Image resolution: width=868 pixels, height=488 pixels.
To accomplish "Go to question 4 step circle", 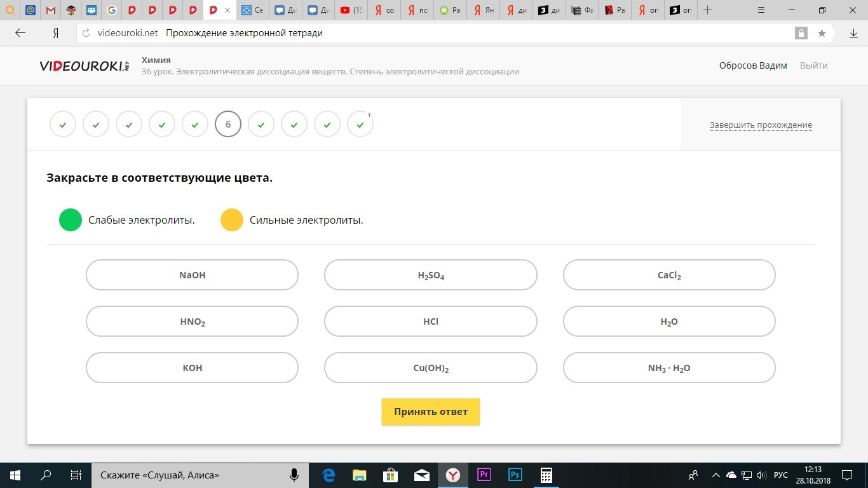I will 162,125.
